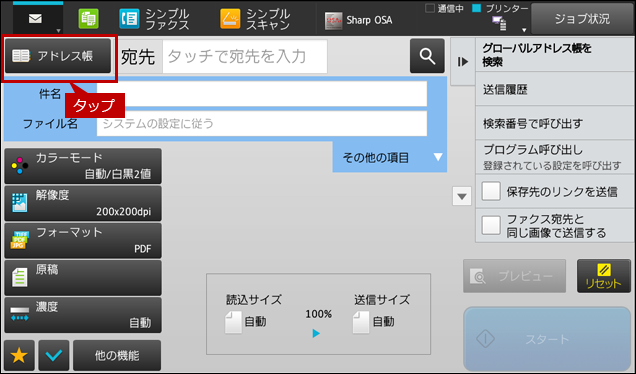This screenshot has width=636, height=374.
Task: Open シンプルスキャン mode
Action: [x=255, y=19]
